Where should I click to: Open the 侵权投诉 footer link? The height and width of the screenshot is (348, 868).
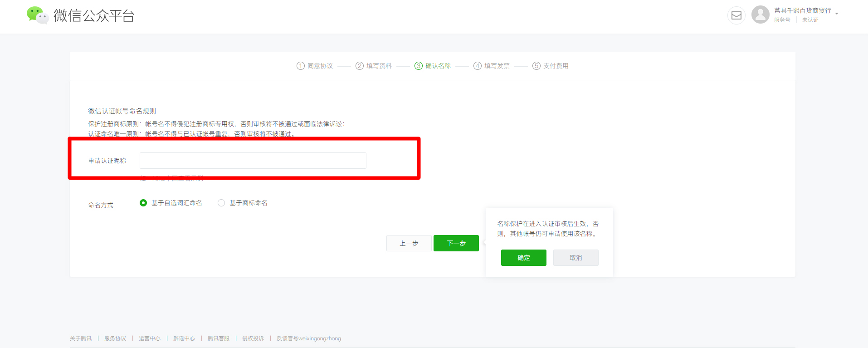pyautogui.click(x=253, y=338)
